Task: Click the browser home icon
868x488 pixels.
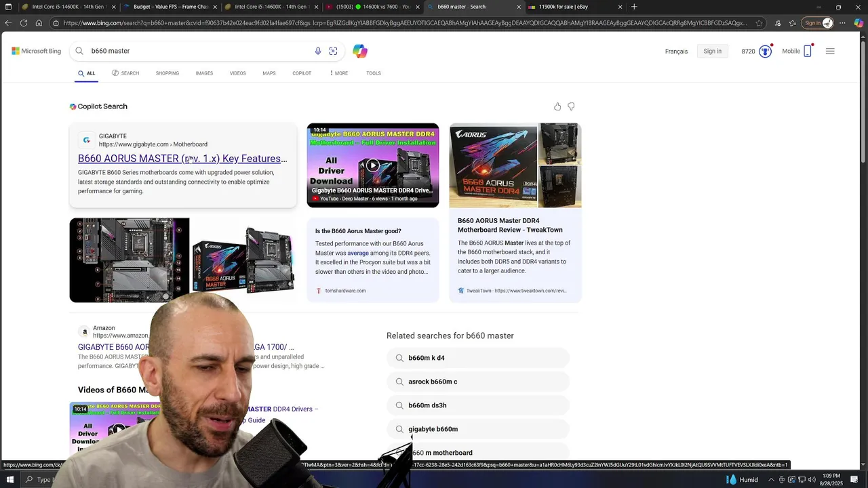Action: (39, 23)
